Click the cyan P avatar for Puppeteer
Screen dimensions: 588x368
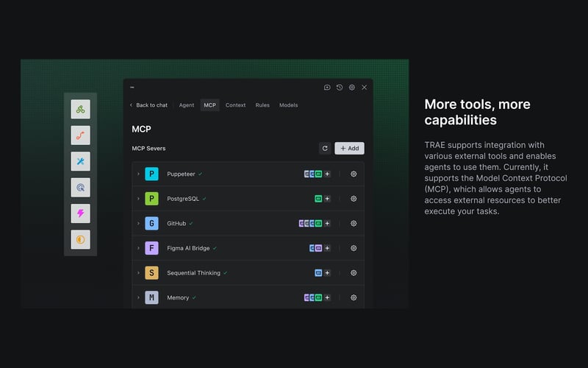click(x=151, y=174)
